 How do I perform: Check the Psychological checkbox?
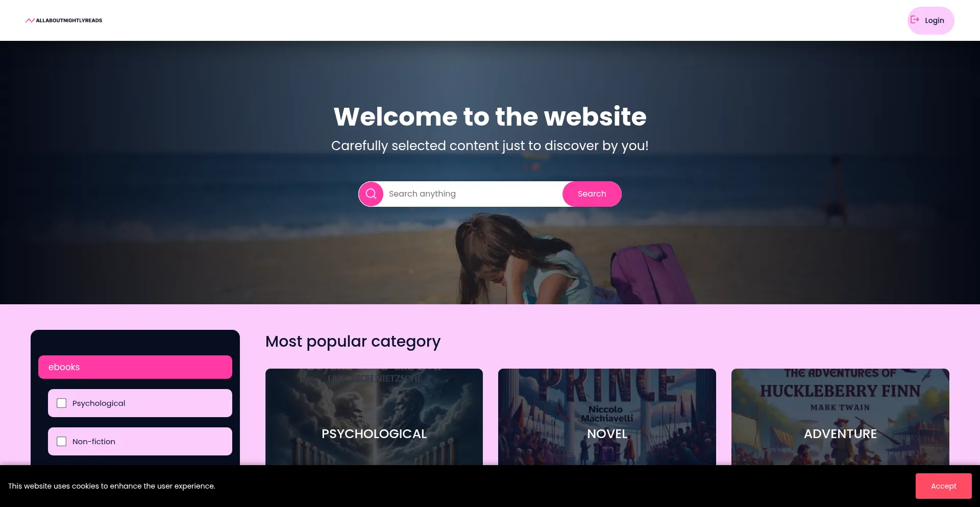click(x=62, y=403)
